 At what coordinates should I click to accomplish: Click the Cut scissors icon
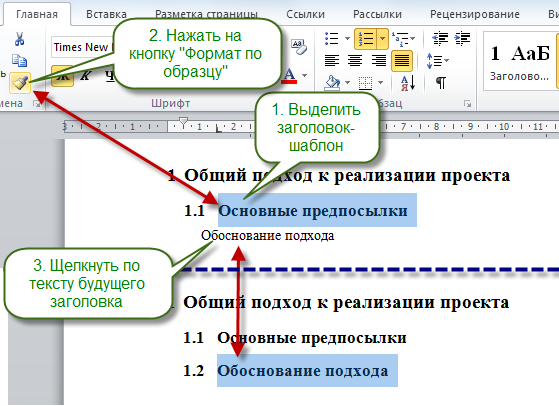point(19,39)
